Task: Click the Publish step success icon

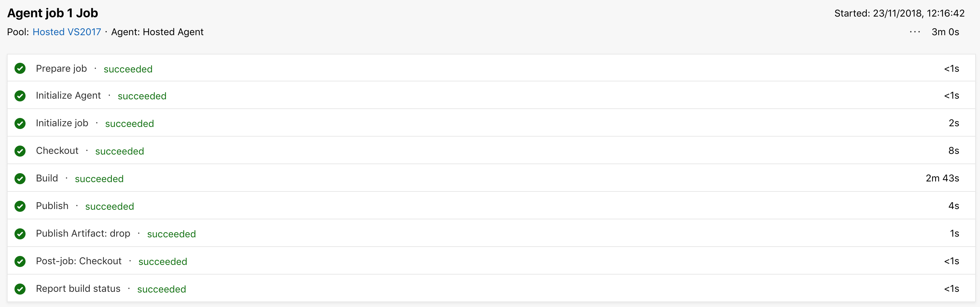Action: coord(20,206)
